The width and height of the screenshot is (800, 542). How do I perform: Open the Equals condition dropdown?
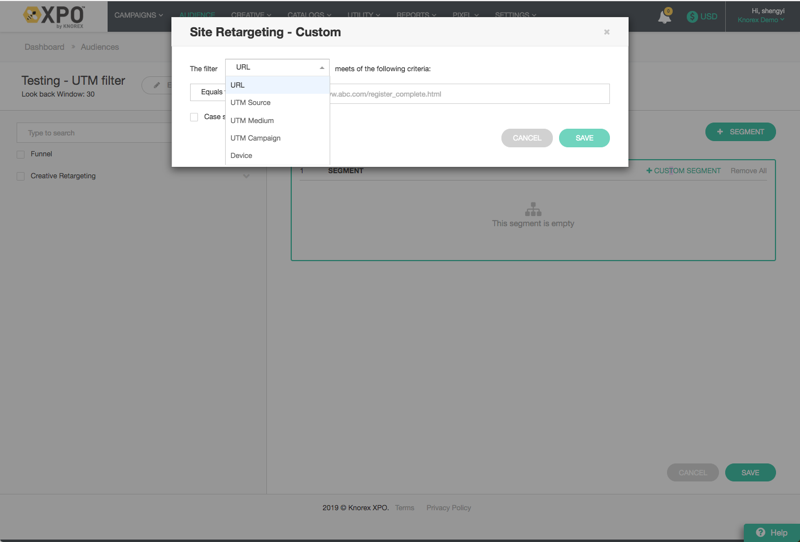tap(208, 93)
